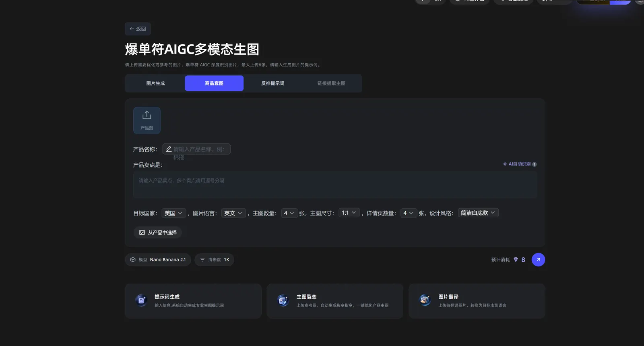Open the help question mark beside AI自动识别
Viewport: 644px width, 346px height.
coord(535,164)
